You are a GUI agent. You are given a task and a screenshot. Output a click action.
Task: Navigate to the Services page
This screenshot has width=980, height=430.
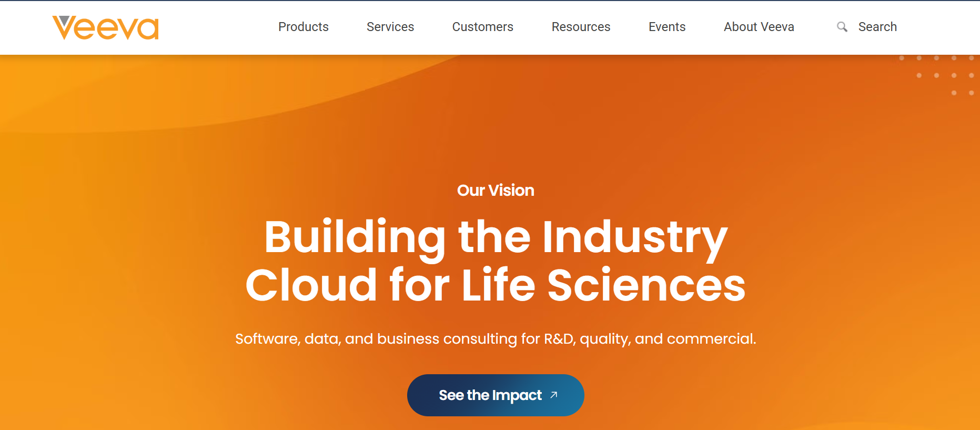390,27
